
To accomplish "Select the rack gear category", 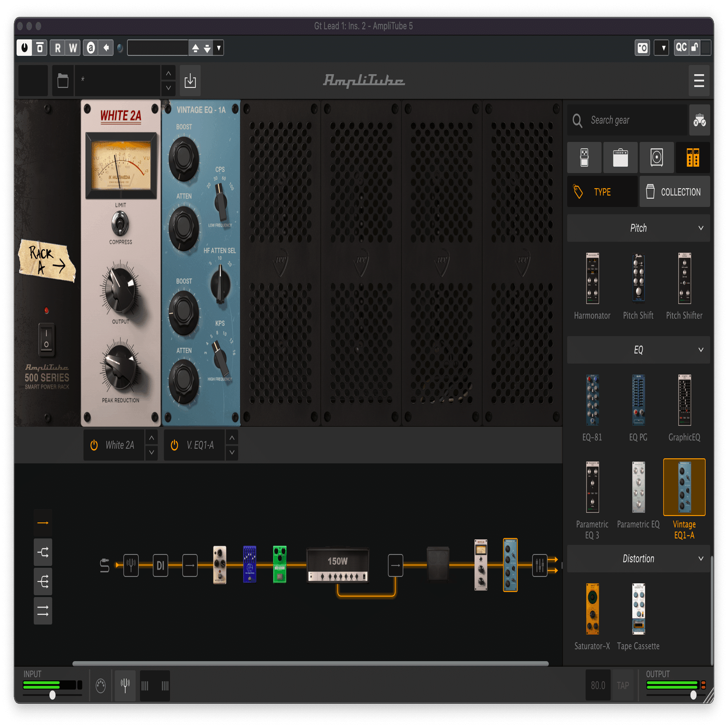I will click(x=693, y=158).
